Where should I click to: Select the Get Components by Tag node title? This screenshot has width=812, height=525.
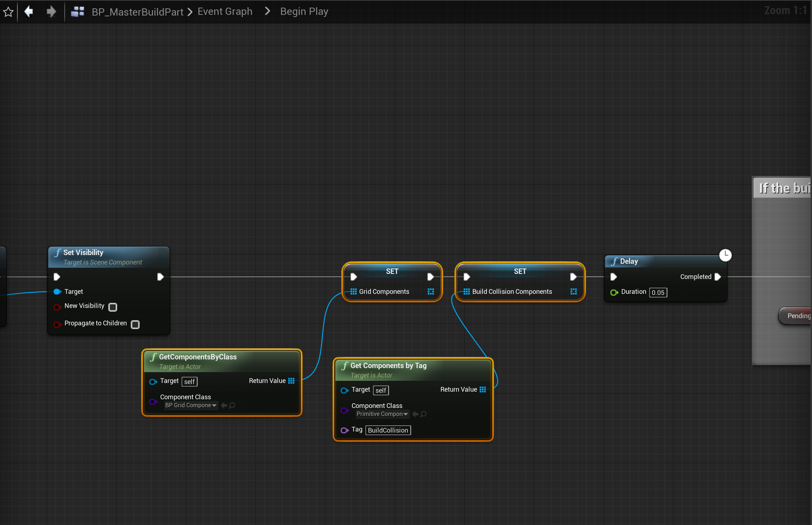388,366
